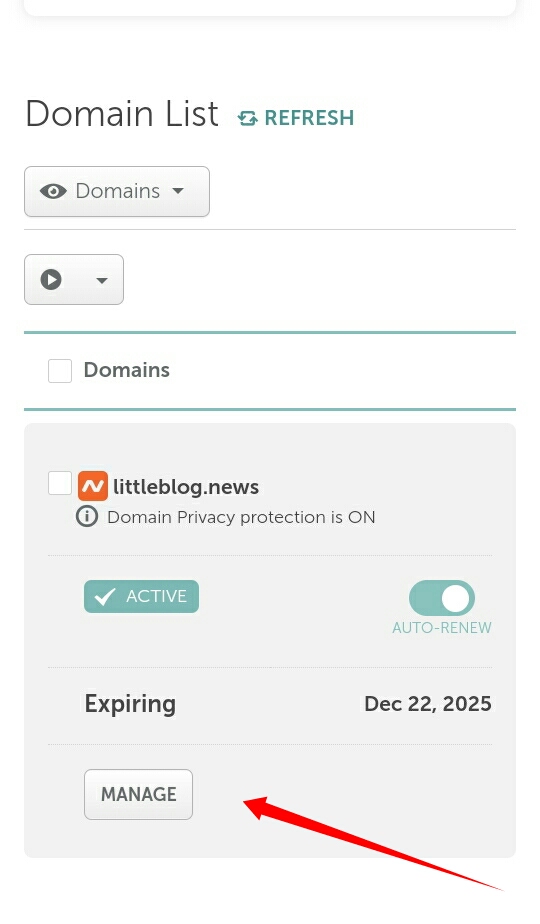Click the MANAGE button
Viewport: 540px width, 924px height.
click(139, 794)
